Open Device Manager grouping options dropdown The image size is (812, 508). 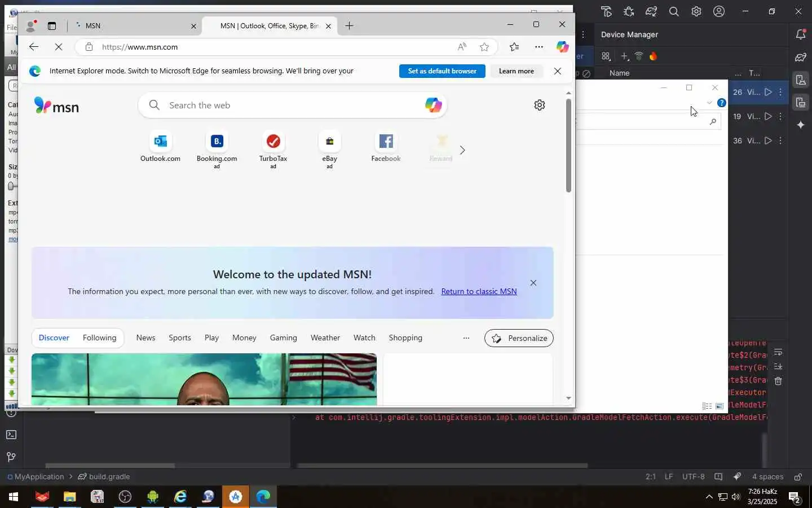click(x=606, y=56)
